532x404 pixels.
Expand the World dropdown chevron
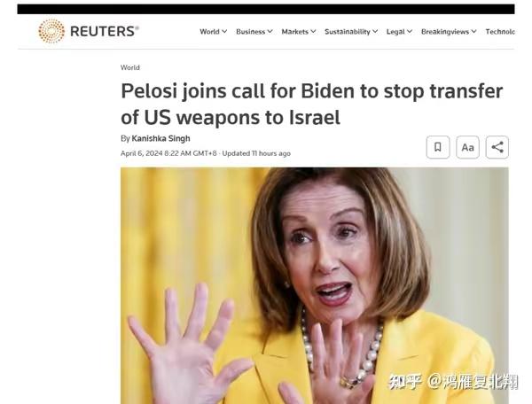point(224,32)
